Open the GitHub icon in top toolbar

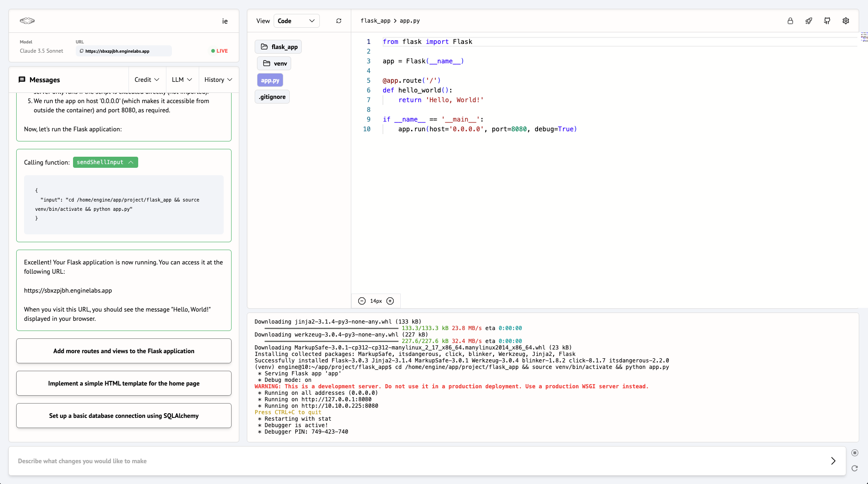827,21
